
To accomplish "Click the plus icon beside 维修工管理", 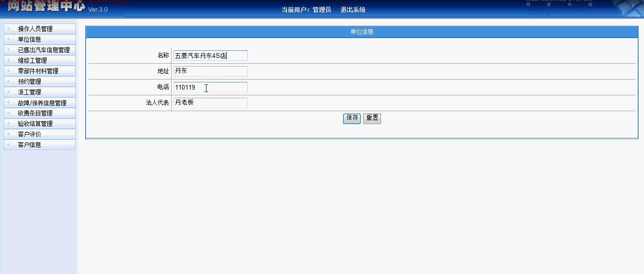I will [x=8, y=60].
